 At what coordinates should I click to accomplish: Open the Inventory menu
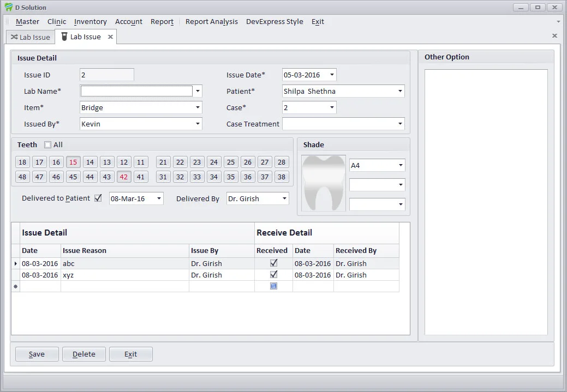(x=90, y=22)
